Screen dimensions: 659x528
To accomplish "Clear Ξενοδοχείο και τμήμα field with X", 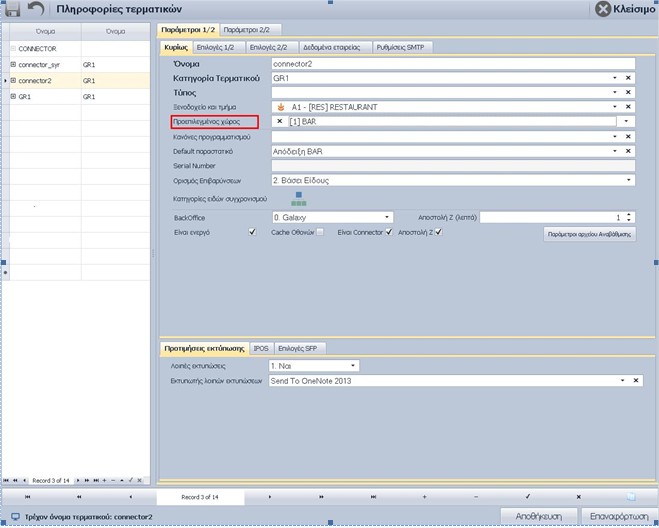I will tap(628, 107).
